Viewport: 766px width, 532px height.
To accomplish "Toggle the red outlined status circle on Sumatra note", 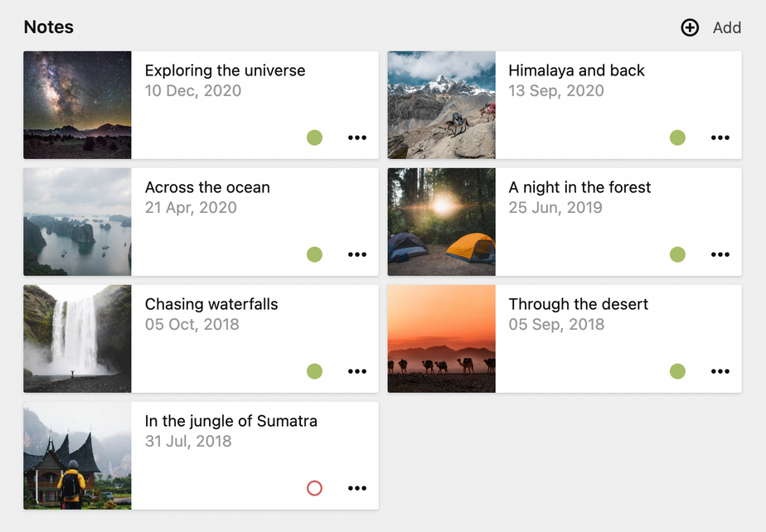I will pyautogui.click(x=314, y=488).
